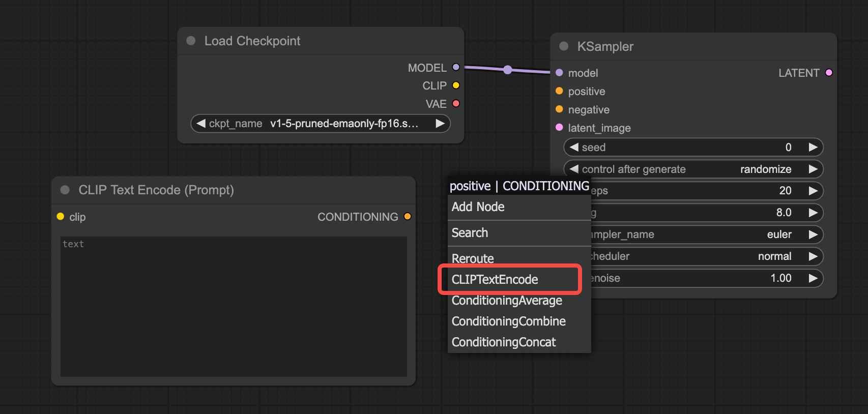This screenshot has width=868, height=414.
Task: Increase denoise with right arrow
Action: point(813,278)
